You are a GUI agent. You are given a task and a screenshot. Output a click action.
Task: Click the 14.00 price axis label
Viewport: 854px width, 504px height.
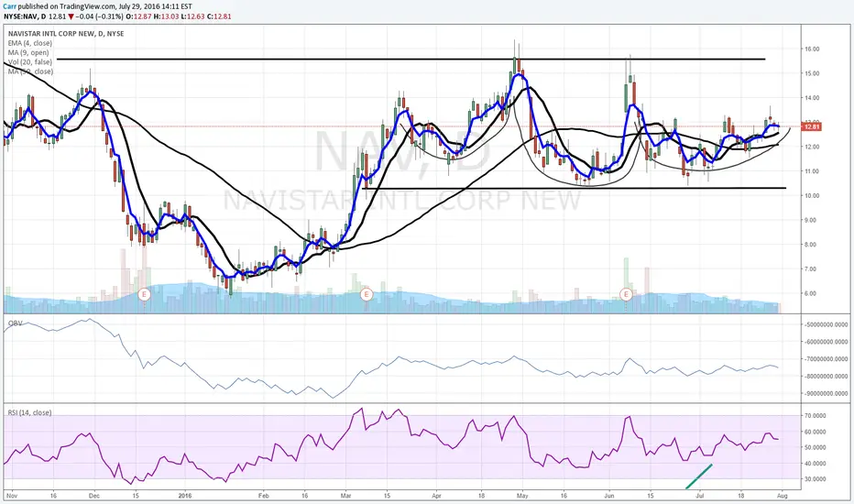[x=812, y=98]
